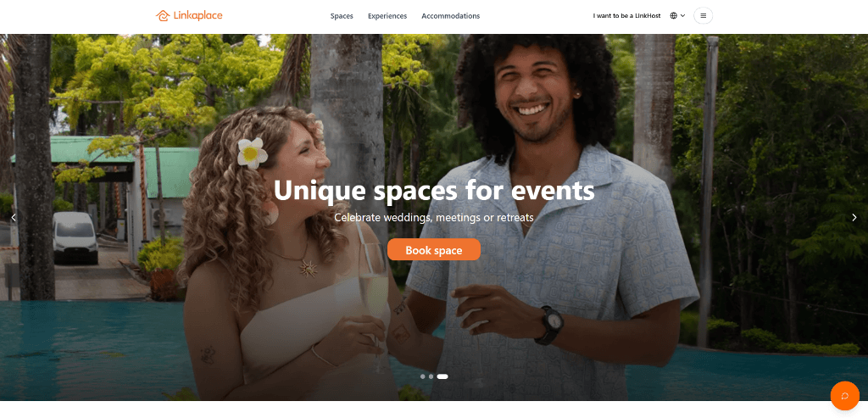This screenshot has width=868, height=418.
Task: Follow the I want to be a LinkHost link
Action: pyautogui.click(x=626, y=16)
